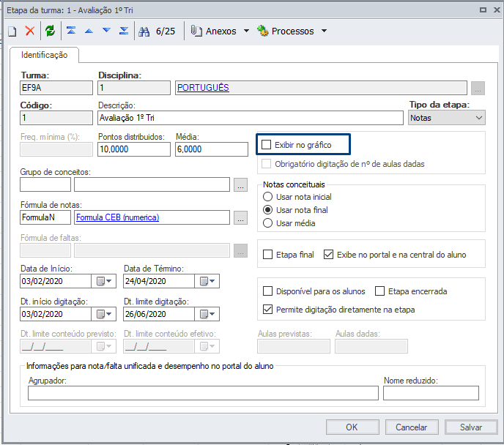Viewport: 504px width, 445px height.
Task: Click the binoculars search icon
Action: [x=144, y=31]
